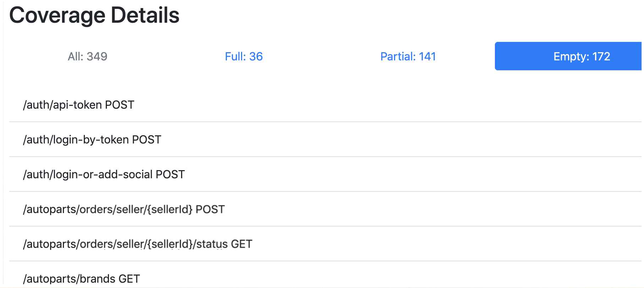Screen dimensions: 644x288
Task: Click the POST label of login-or-add-social endpoint
Action: point(170,174)
